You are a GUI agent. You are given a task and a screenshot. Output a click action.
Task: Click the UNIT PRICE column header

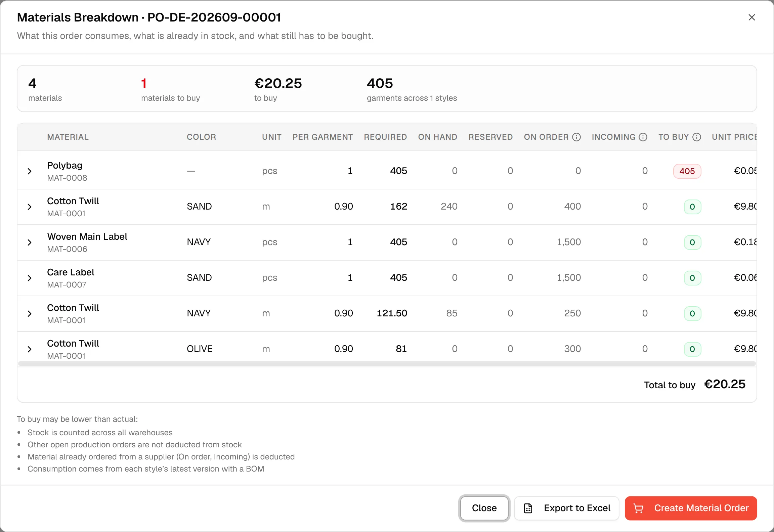734,137
